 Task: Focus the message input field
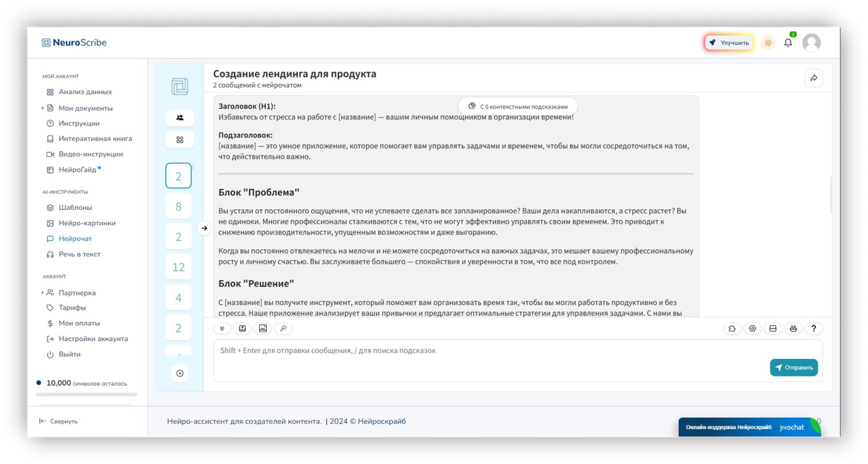click(x=518, y=360)
